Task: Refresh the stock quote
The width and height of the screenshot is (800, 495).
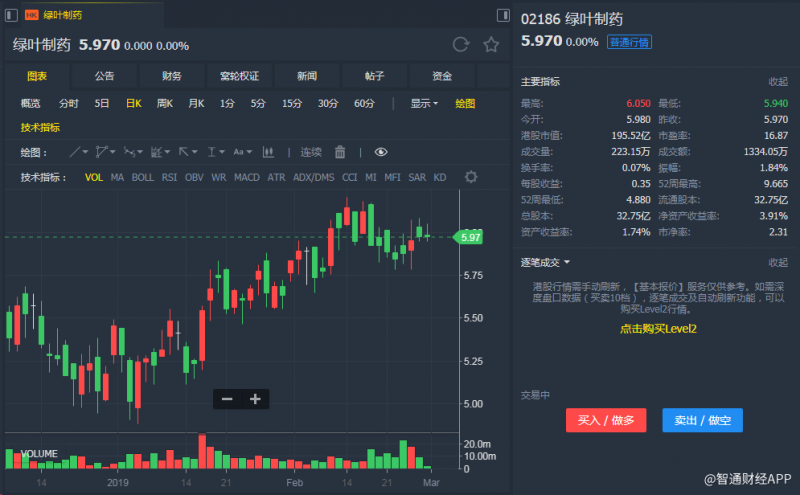Action: coord(461,45)
